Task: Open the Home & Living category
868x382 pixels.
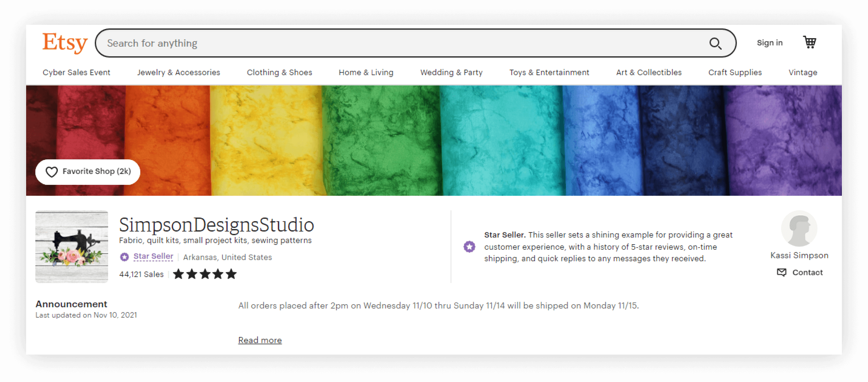Action: click(366, 72)
